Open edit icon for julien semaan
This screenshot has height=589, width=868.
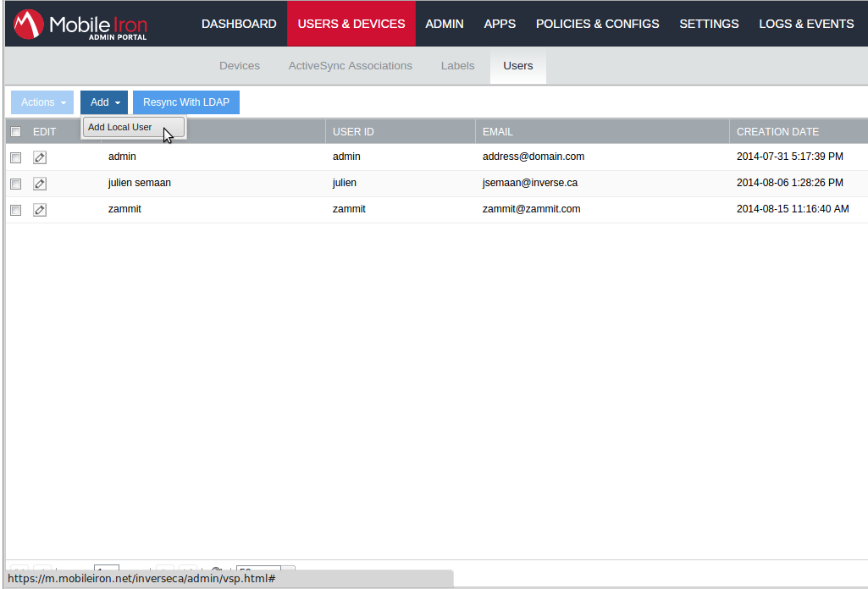coord(40,184)
